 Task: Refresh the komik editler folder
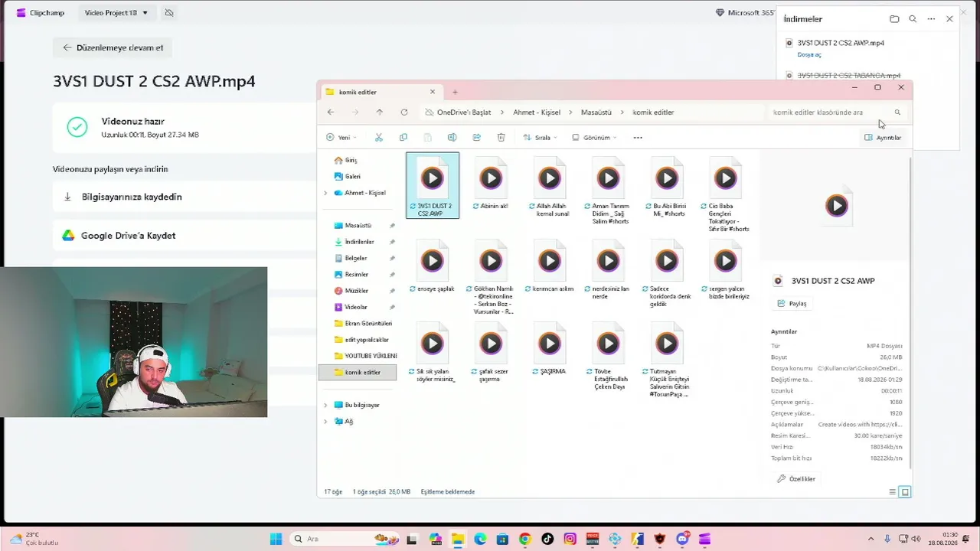404,112
